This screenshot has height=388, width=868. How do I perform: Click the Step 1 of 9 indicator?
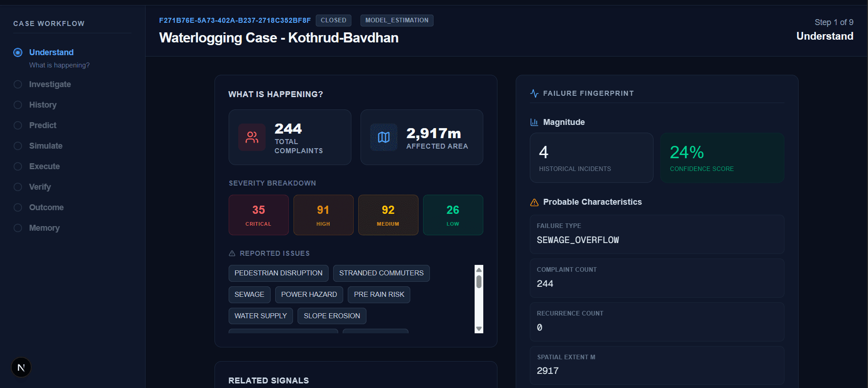click(x=834, y=22)
